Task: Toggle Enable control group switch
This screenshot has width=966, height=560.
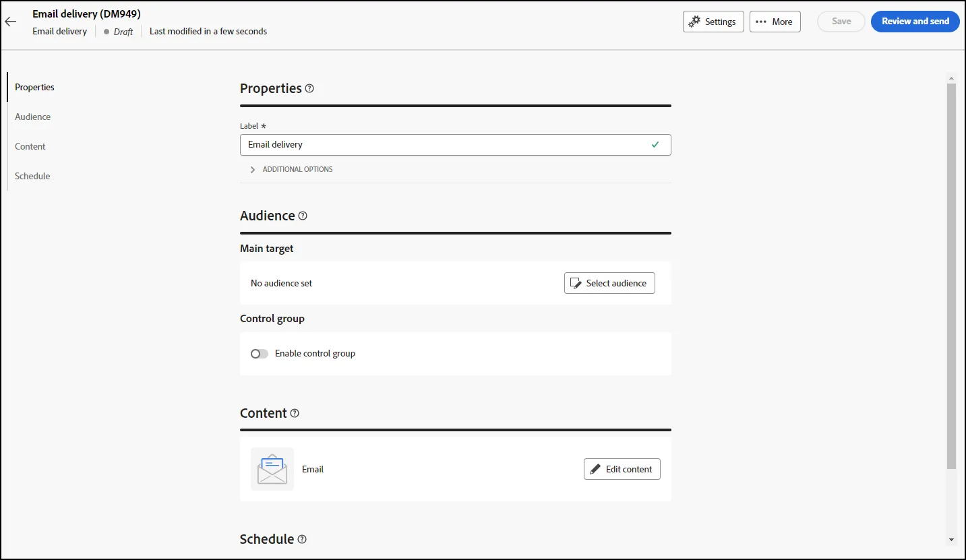Action: [260, 354]
